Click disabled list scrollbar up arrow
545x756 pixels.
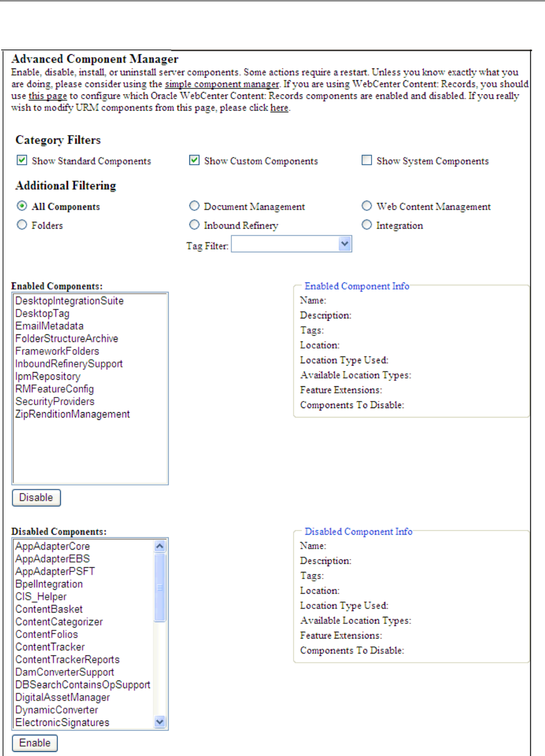[160, 545]
